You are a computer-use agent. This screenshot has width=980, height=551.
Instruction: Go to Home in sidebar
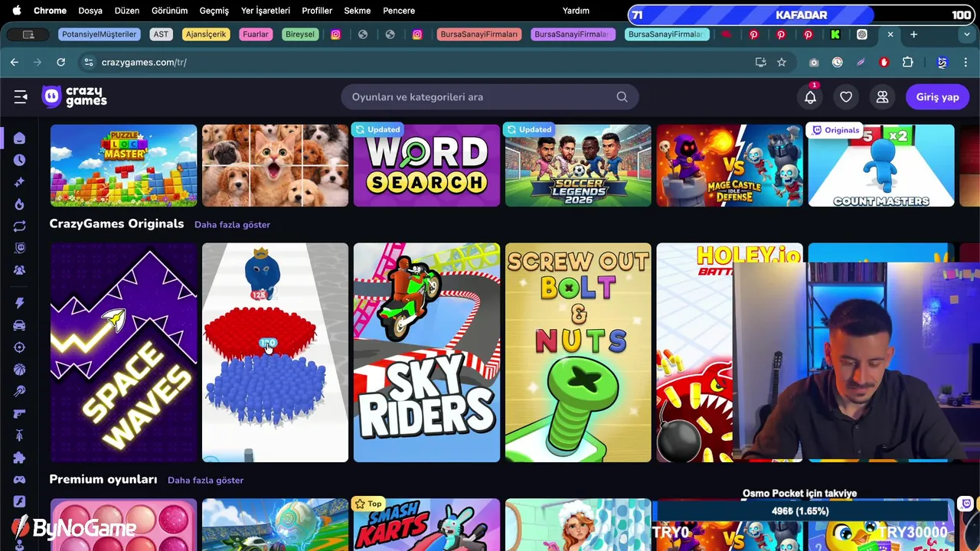point(19,139)
